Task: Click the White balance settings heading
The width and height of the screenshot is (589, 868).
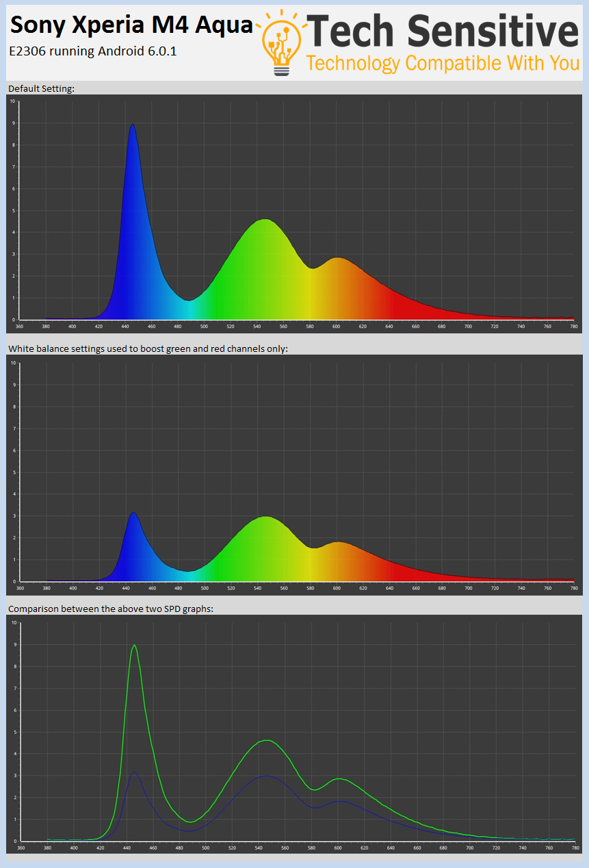Action: point(148,348)
